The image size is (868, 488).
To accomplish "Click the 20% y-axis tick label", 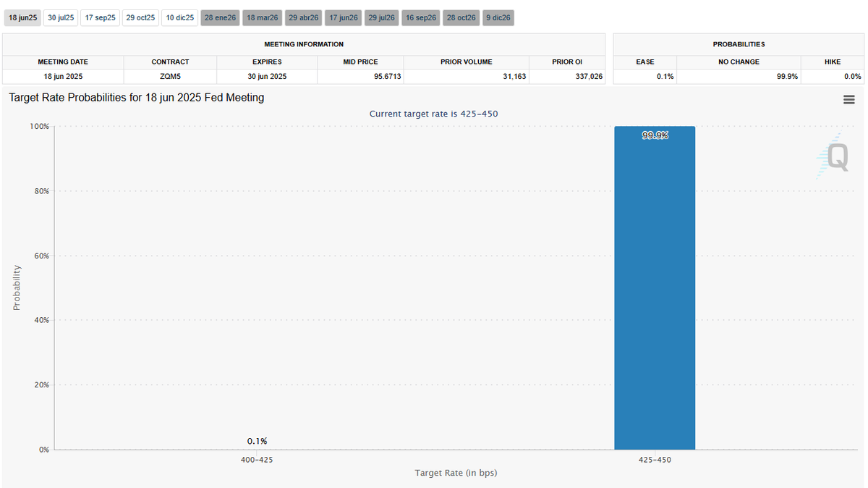I will (x=41, y=385).
